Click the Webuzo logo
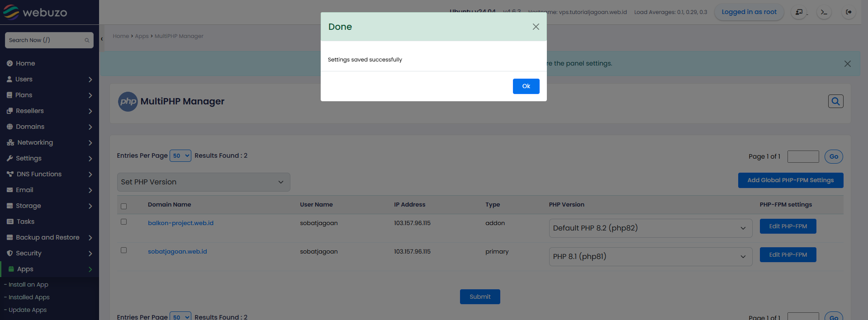868x320 pixels. pos(35,12)
